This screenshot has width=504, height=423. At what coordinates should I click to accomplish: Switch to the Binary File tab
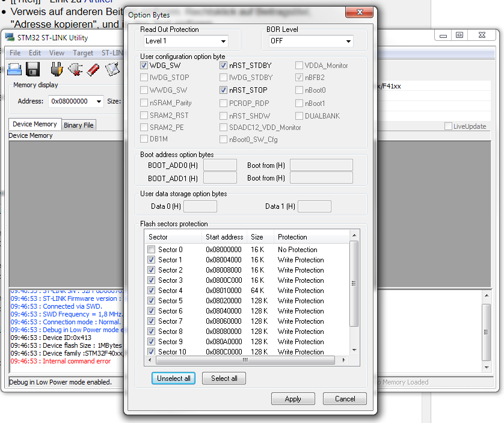(79, 125)
